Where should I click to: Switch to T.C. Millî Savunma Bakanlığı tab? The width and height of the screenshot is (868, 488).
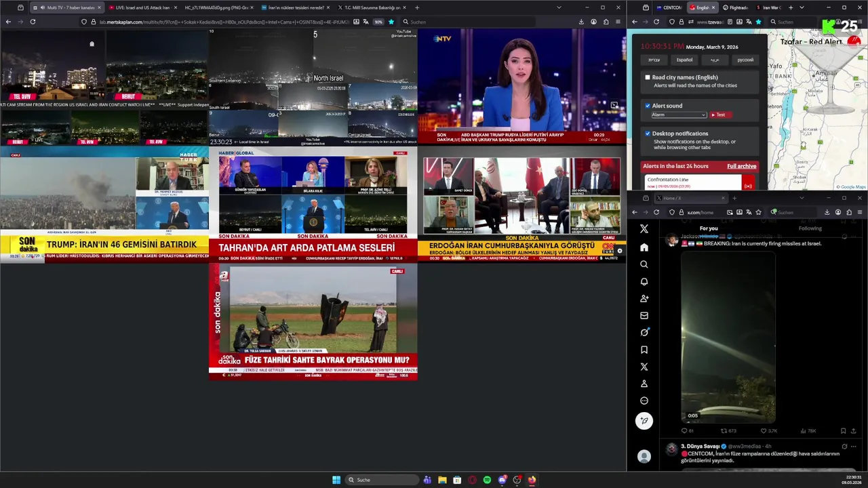[x=372, y=7]
